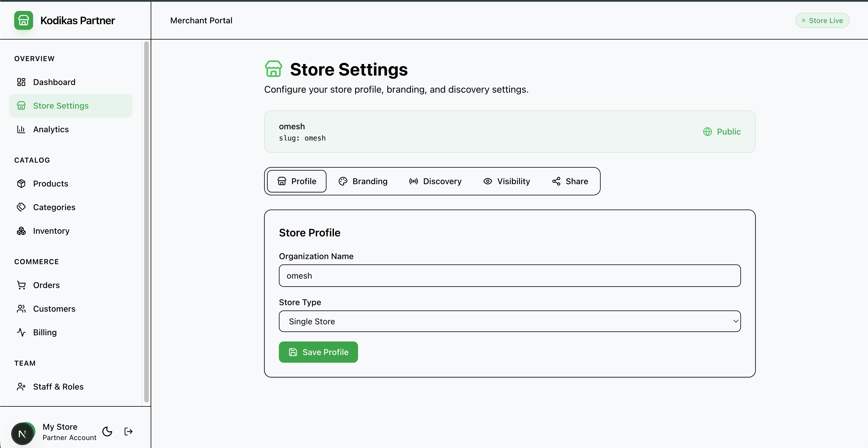Image resolution: width=868 pixels, height=448 pixels.
Task: Open Inventory from sidebar
Action: [x=71, y=231]
